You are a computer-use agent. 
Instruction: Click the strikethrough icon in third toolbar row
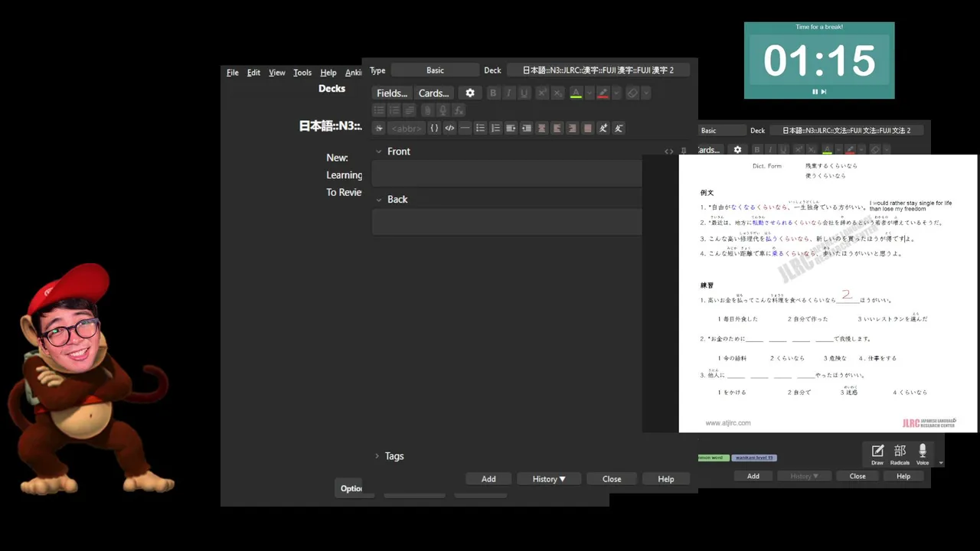(379, 128)
